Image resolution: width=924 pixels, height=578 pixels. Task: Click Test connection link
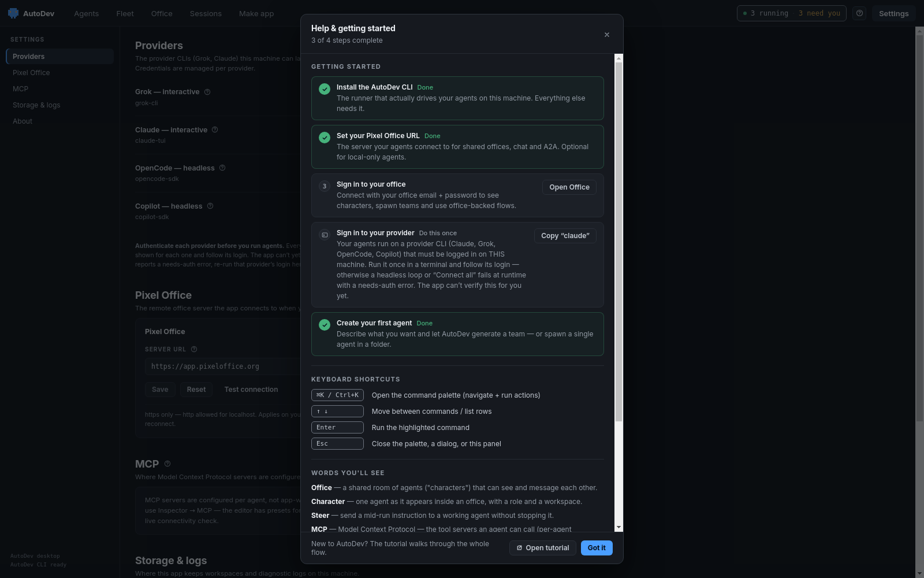[x=251, y=390]
